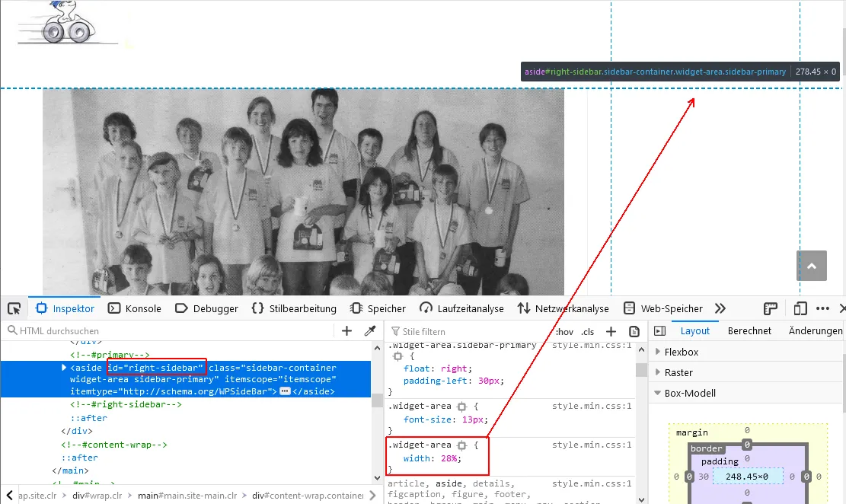The width and height of the screenshot is (846, 504).
Task: Toggle the :hov pseudo-class panel
Action: 564,331
